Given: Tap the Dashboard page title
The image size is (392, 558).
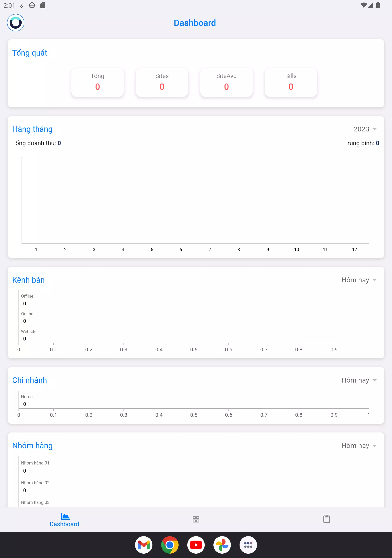Looking at the screenshot, I should [195, 23].
